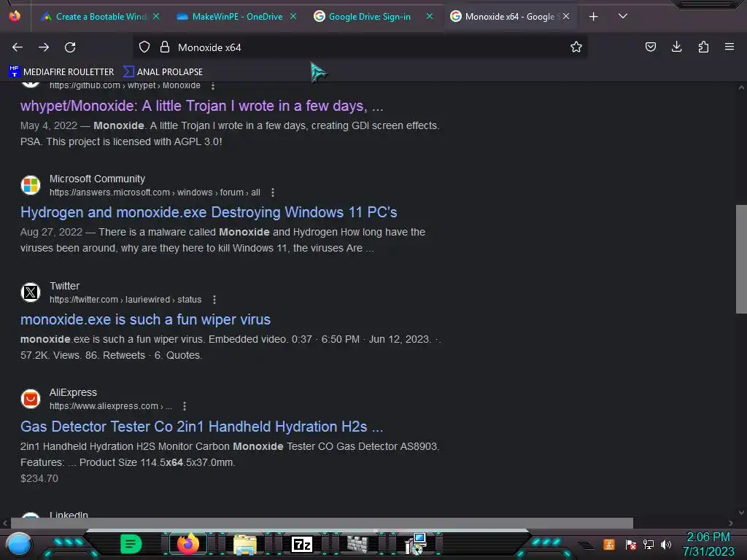The height and width of the screenshot is (560, 747).
Task: Open the Extensions puzzle icon
Action: point(703,47)
